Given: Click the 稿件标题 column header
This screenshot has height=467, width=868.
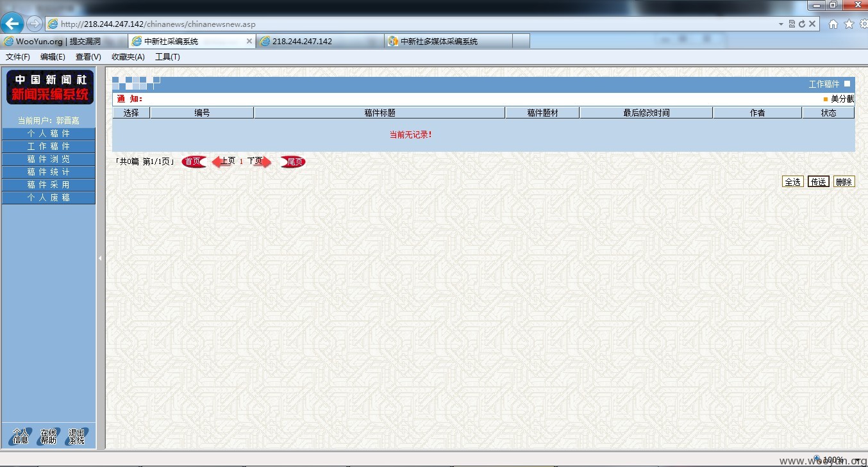Looking at the screenshot, I should pos(380,113).
